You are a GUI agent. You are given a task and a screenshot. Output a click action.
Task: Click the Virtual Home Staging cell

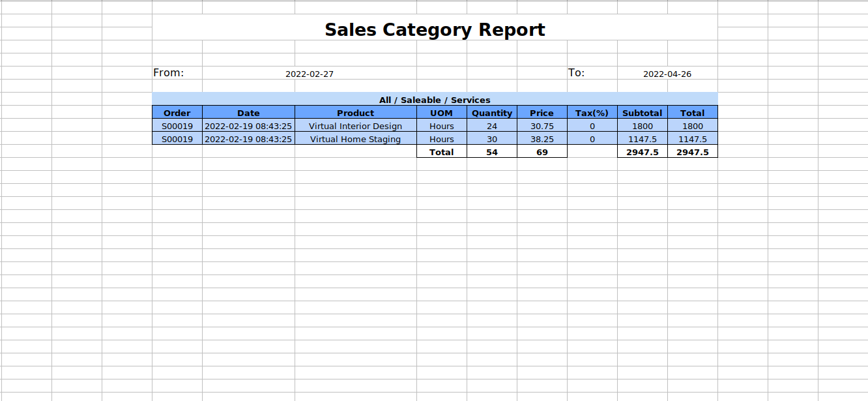point(355,139)
